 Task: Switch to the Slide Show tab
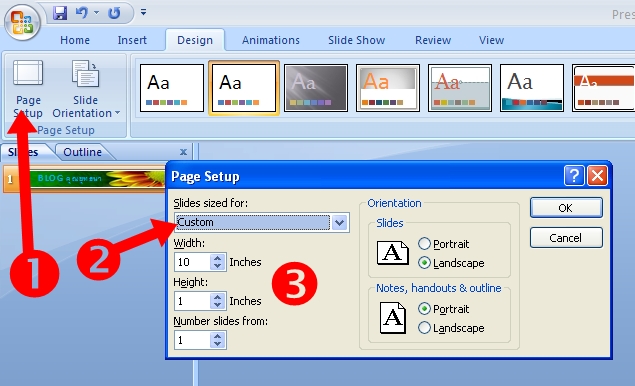click(356, 40)
